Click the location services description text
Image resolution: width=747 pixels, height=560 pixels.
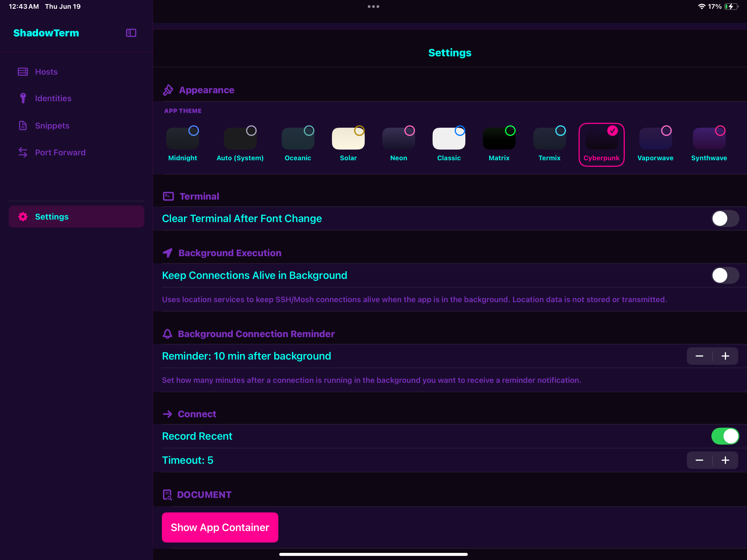click(x=414, y=299)
